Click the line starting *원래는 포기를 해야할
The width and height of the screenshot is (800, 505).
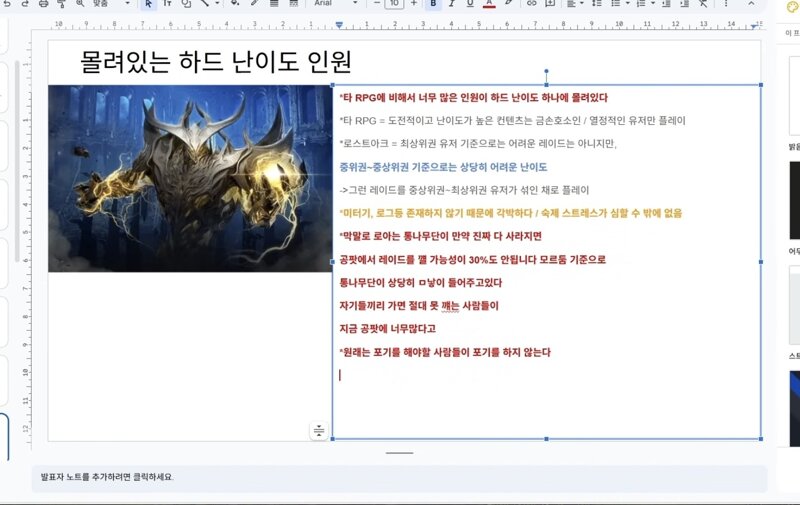(445, 352)
